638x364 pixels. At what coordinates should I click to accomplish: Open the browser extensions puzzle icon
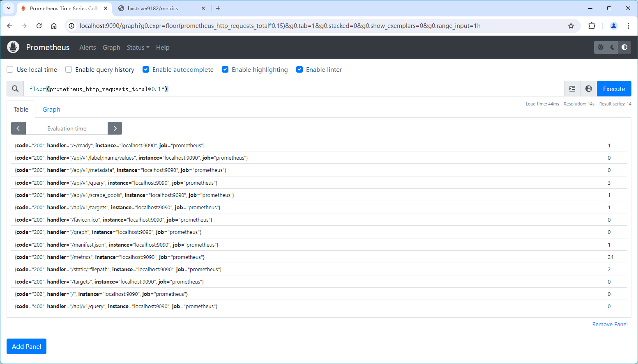pos(592,26)
